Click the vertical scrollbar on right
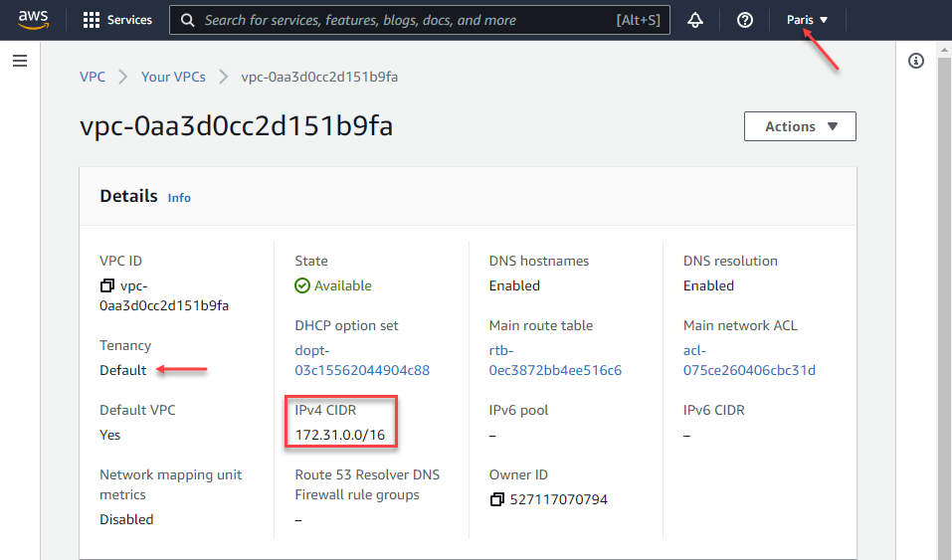952x560 pixels. tap(944, 298)
